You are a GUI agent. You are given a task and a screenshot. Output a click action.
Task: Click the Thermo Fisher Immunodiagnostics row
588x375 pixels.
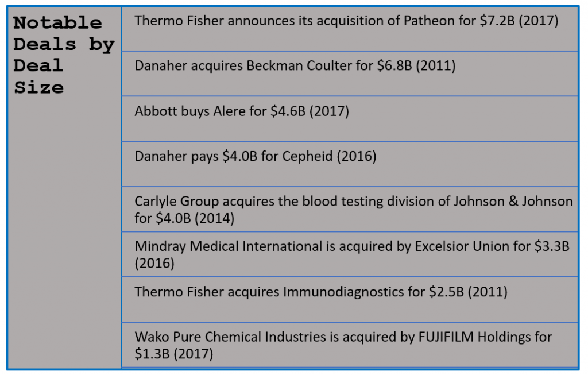coord(350,300)
